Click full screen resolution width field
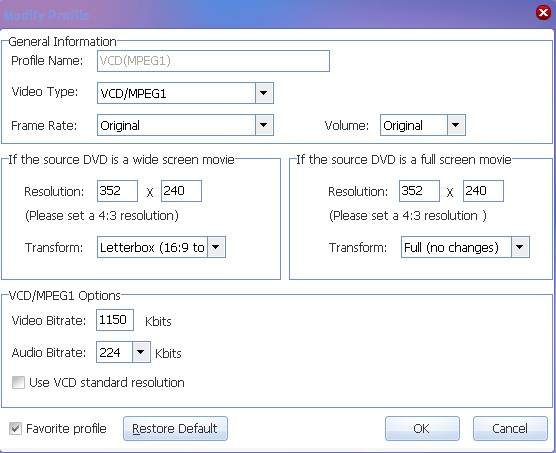Viewport: 556px width, 453px height. pyautogui.click(x=419, y=191)
